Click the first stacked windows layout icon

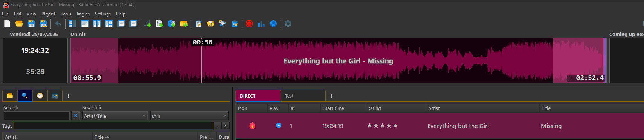pyautogui.click(x=121, y=24)
